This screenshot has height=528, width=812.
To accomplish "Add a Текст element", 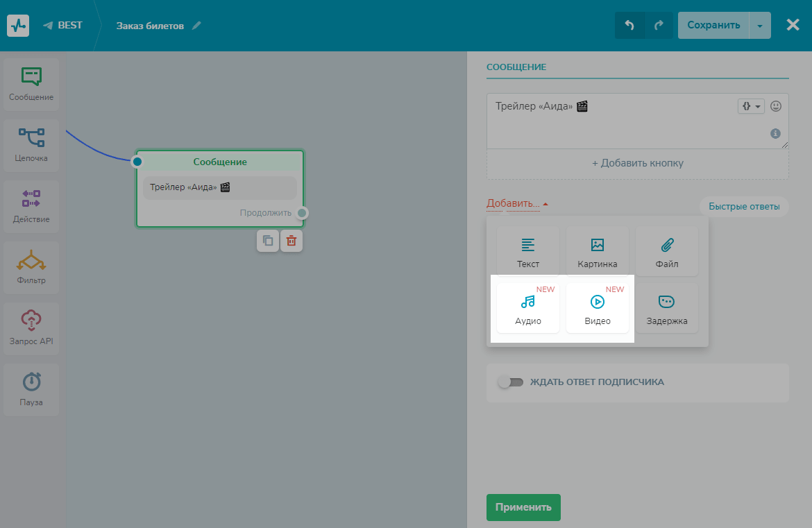I will click(x=528, y=251).
